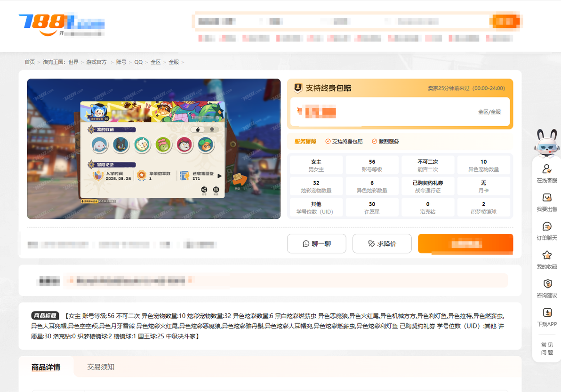
Task: Click the 男女主 attribute cell
Action: point(316,165)
